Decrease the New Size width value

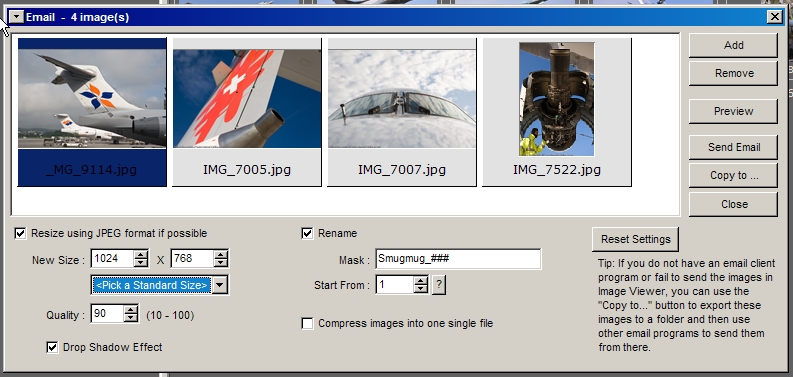141,263
